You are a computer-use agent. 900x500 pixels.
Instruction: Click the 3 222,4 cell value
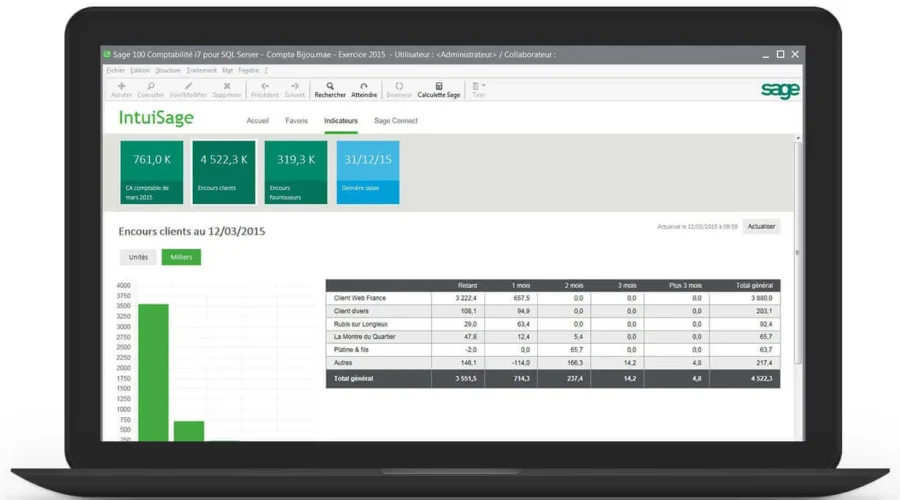coord(466,299)
